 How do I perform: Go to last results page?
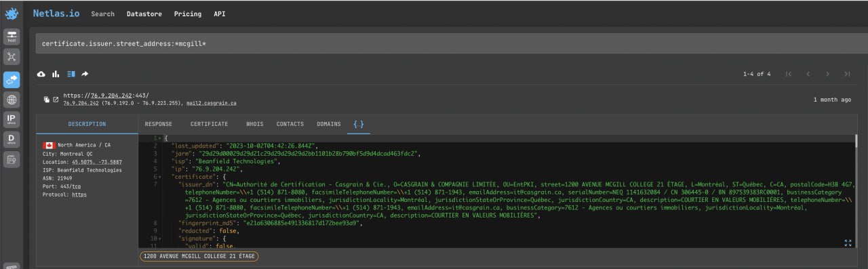click(x=847, y=74)
